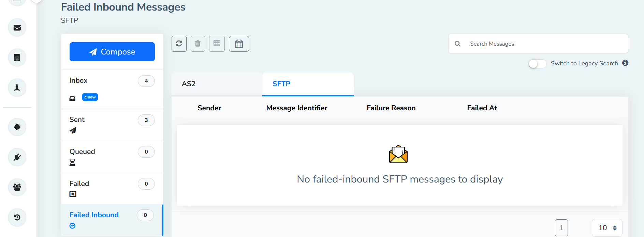
Task: Open the page size dropdown showing 10
Action: (x=607, y=228)
